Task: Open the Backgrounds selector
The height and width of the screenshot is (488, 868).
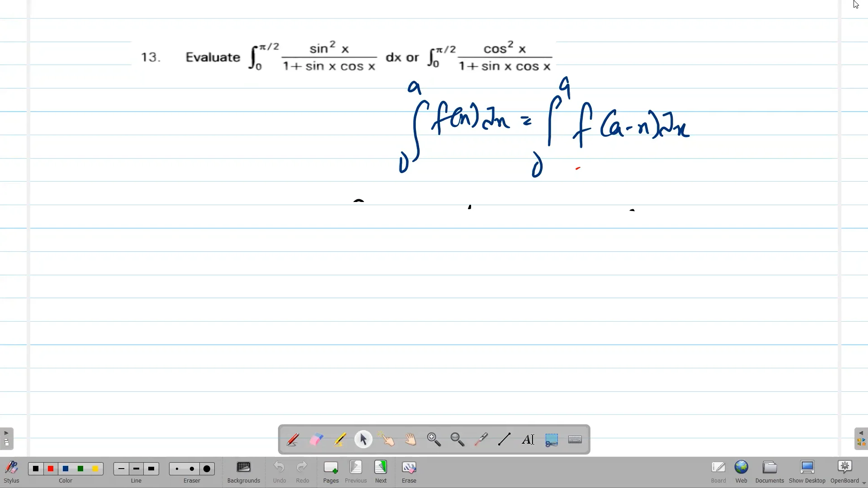Action: tap(243, 471)
